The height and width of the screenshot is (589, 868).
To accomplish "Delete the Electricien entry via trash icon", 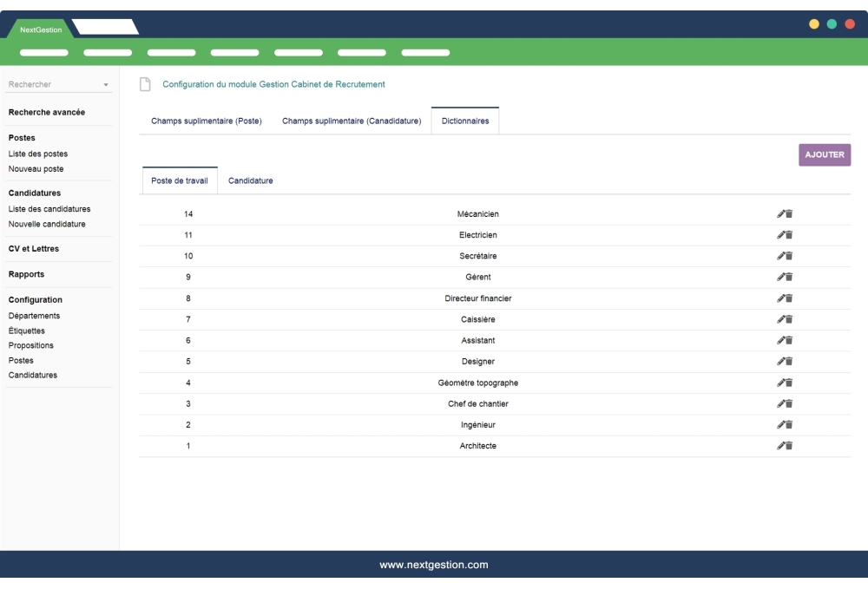I will click(789, 234).
